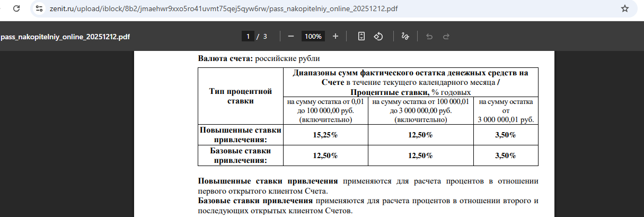The height and width of the screenshot is (217, 644).
Task: Bookmark this page with the star icon
Action: pos(624,9)
